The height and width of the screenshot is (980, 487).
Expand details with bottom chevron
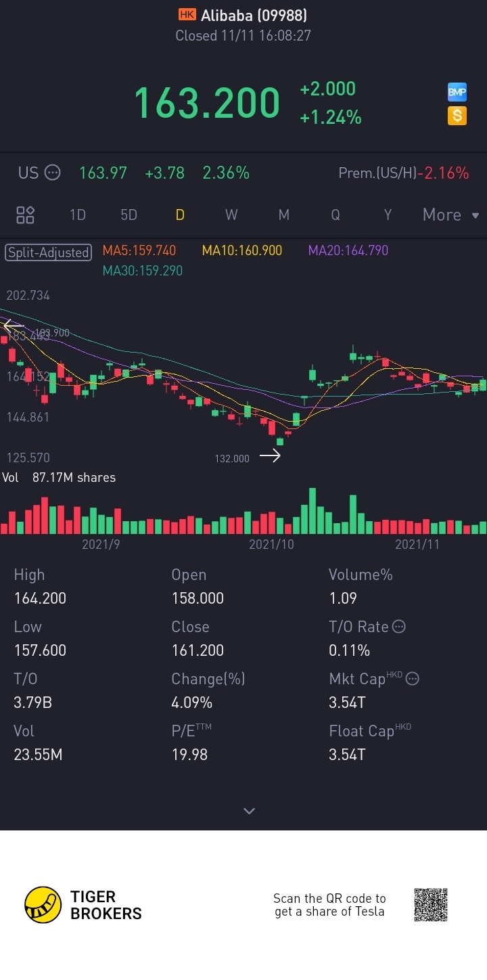click(x=249, y=811)
